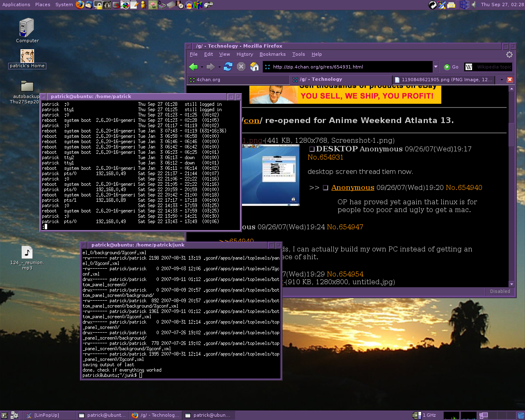Click the Go button beside URL bar
The image size is (525, 420).
(452, 67)
